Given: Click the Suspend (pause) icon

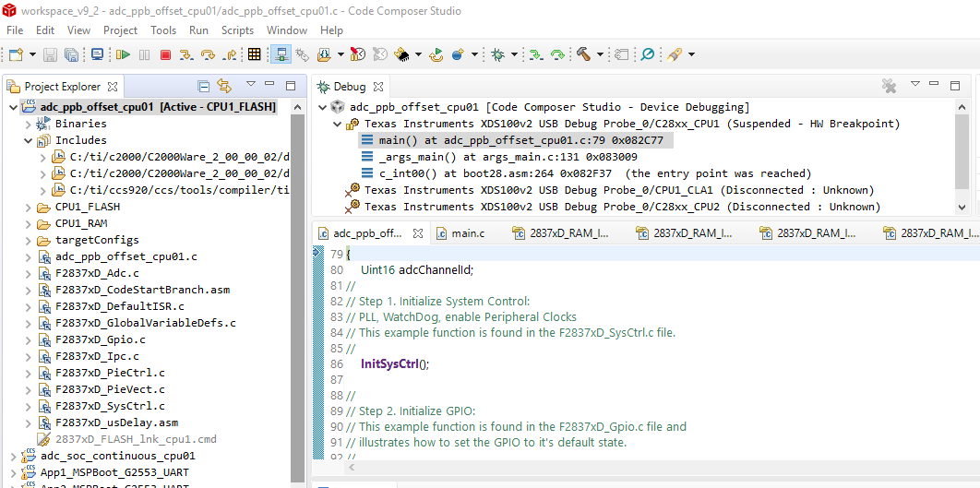Looking at the screenshot, I should (x=144, y=55).
